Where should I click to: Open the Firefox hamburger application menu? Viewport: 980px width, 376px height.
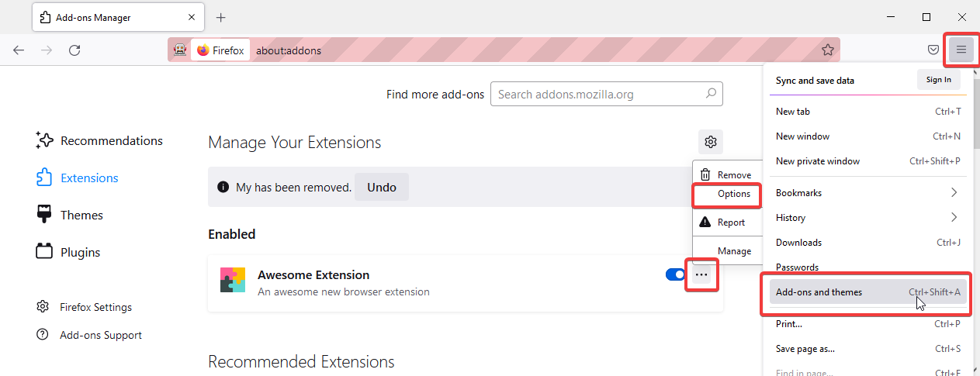(961, 50)
